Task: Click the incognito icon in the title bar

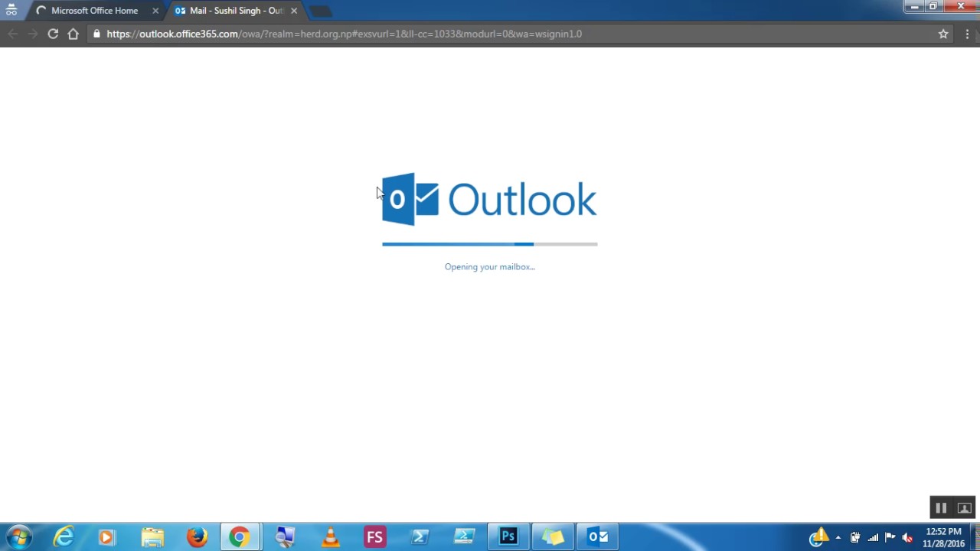Action: (11, 10)
